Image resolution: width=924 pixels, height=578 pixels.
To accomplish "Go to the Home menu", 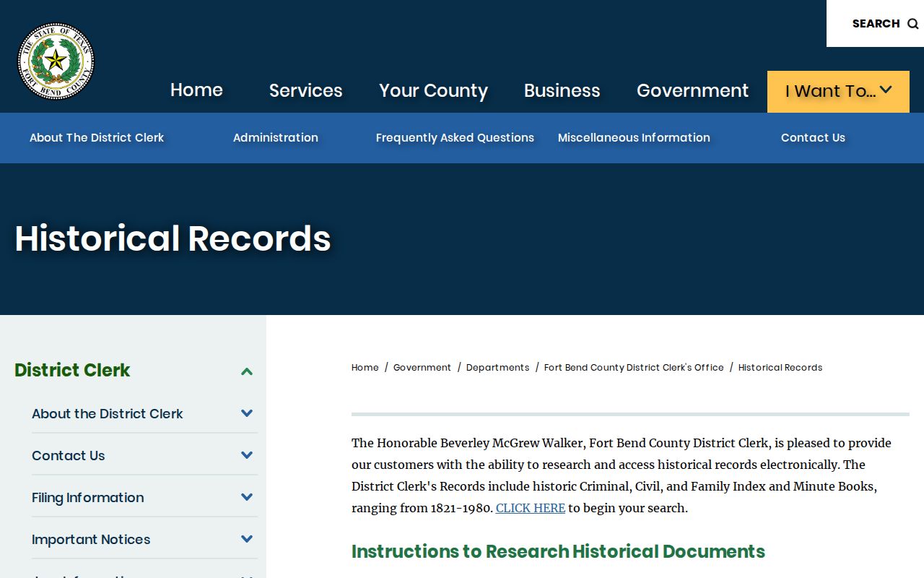I will [196, 90].
